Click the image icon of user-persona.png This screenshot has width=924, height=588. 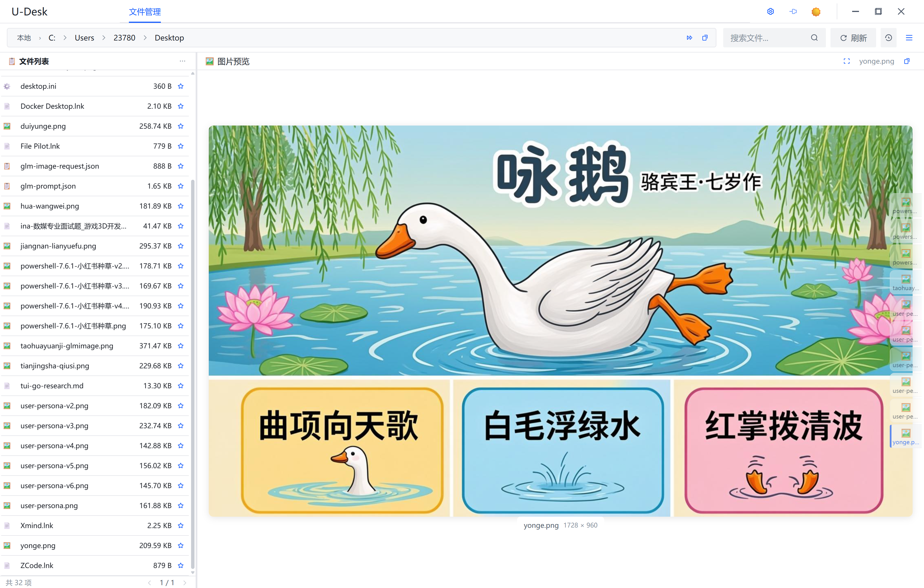(x=7, y=505)
